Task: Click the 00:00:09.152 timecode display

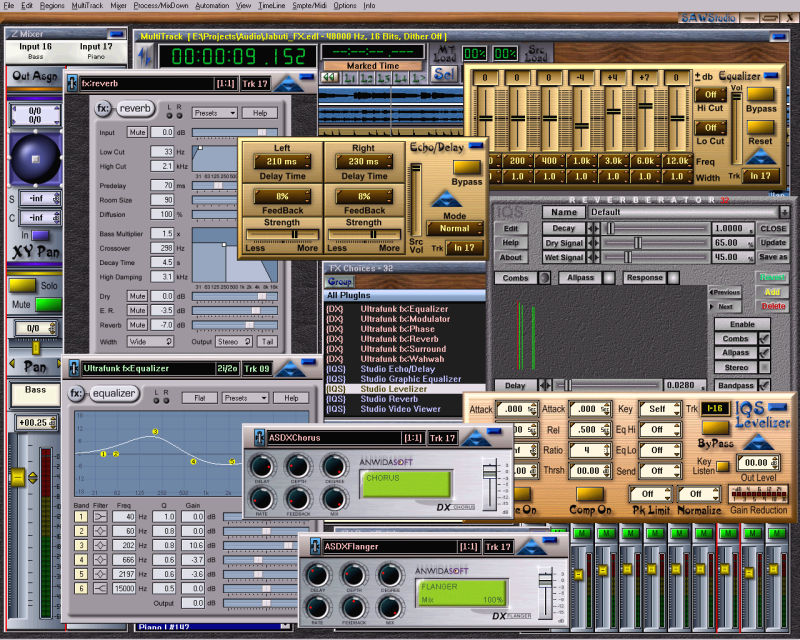Action: click(238, 56)
